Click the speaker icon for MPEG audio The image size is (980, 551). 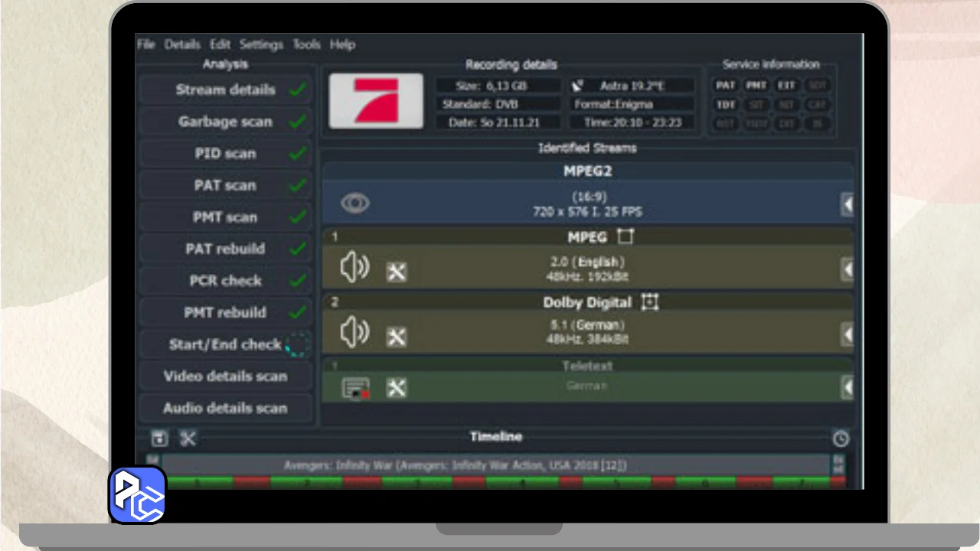pyautogui.click(x=354, y=268)
